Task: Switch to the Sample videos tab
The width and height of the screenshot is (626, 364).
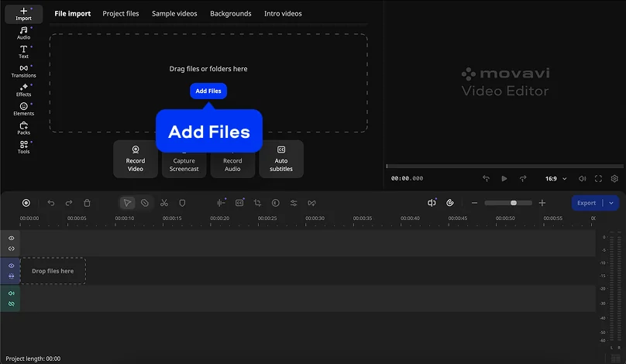Action: 174,14
